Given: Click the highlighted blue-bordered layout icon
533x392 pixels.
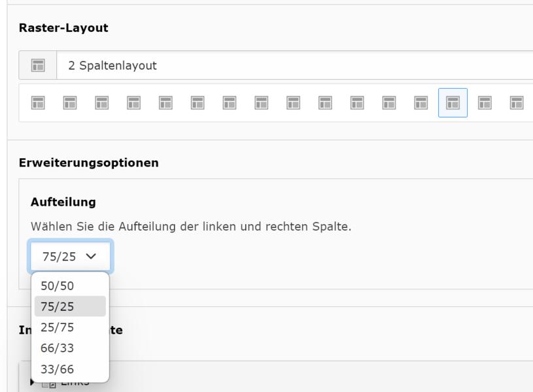Looking at the screenshot, I should click(453, 103).
